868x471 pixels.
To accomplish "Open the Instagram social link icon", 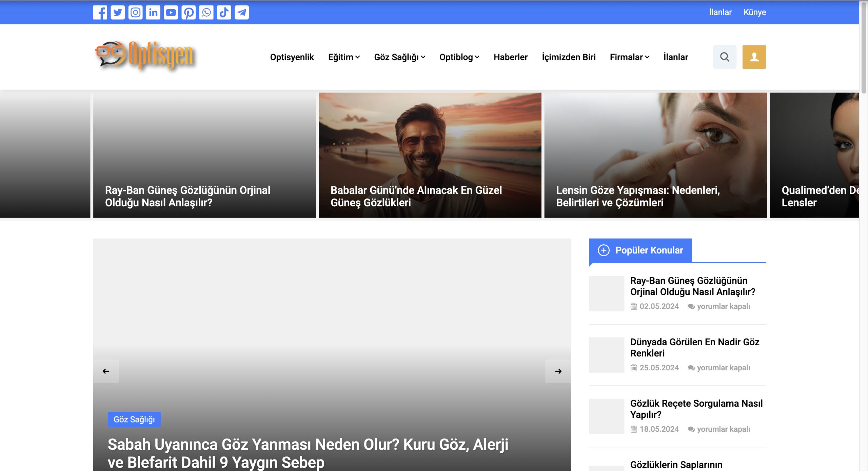I will click(135, 13).
